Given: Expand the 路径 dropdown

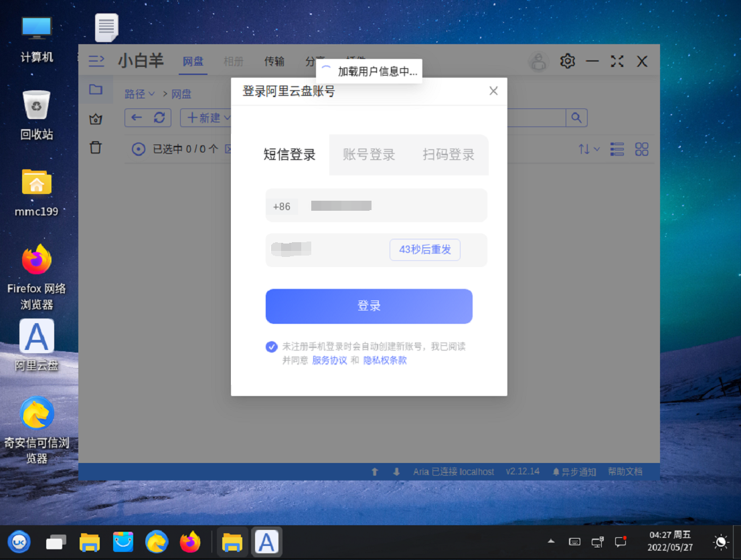Looking at the screenshot, I should [139, 94].
